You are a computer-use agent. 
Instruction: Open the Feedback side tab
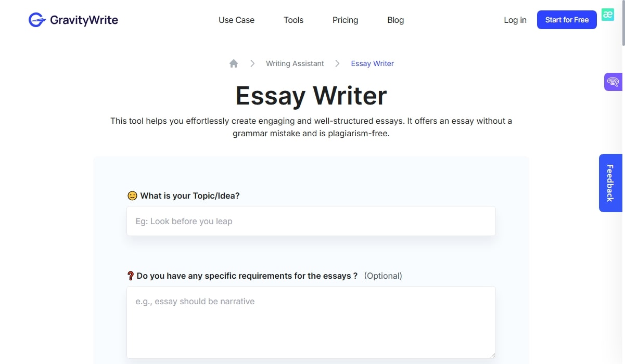click(610, 183)
